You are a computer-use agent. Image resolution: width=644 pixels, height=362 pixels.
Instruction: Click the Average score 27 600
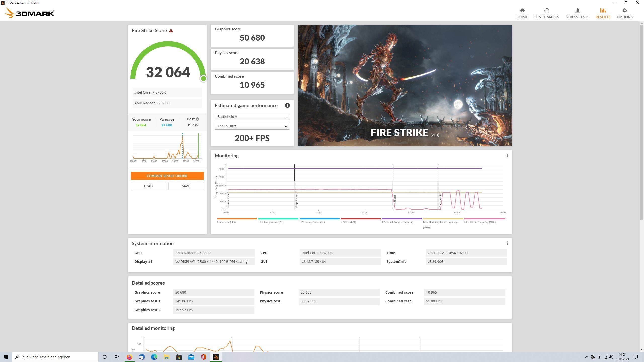167,125
